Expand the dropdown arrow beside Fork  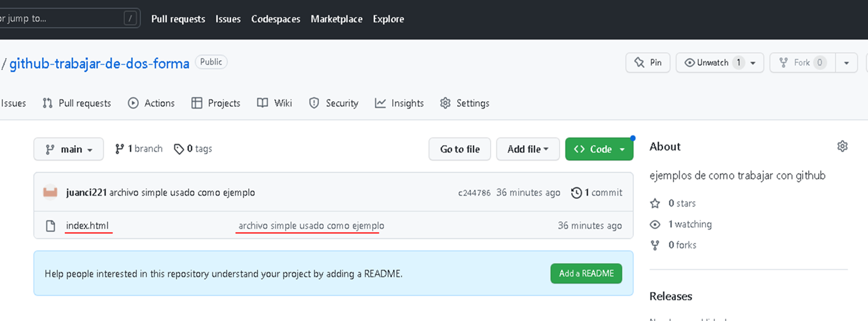tap(847, 62)
